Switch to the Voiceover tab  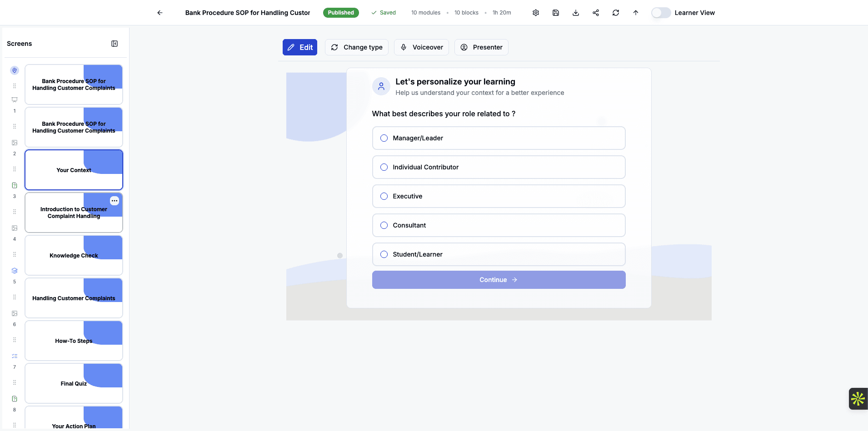pyautogui.click(x=422, y=47)
